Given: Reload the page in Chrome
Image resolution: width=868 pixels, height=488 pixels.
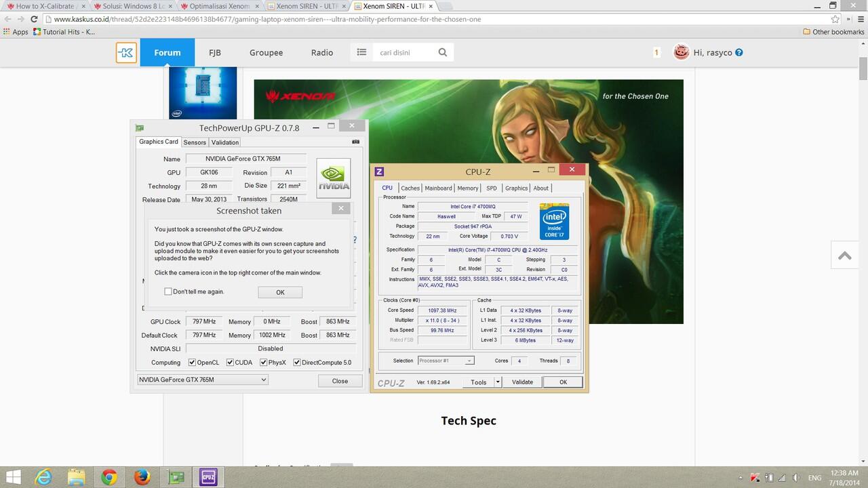Looking at the screenshot, I should [34, 19].
